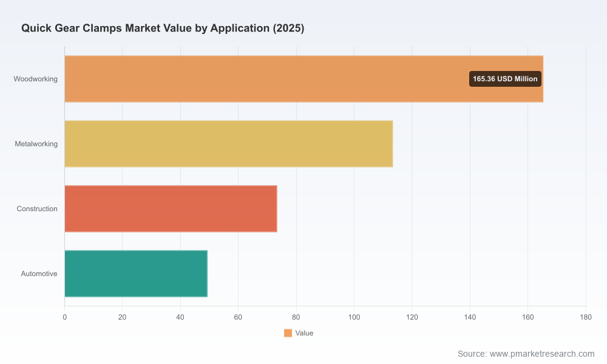Image resolution: width=607 pixels, height=364 pixels.
Task: Click the 165.36 USD Million tooltip
Action: tap(505, 79)
